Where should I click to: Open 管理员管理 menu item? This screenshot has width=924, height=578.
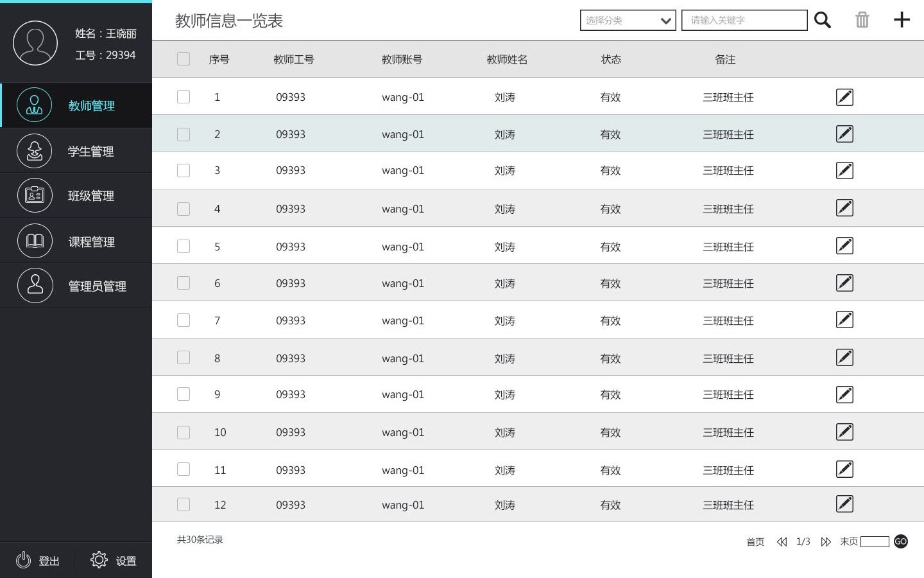76,285
